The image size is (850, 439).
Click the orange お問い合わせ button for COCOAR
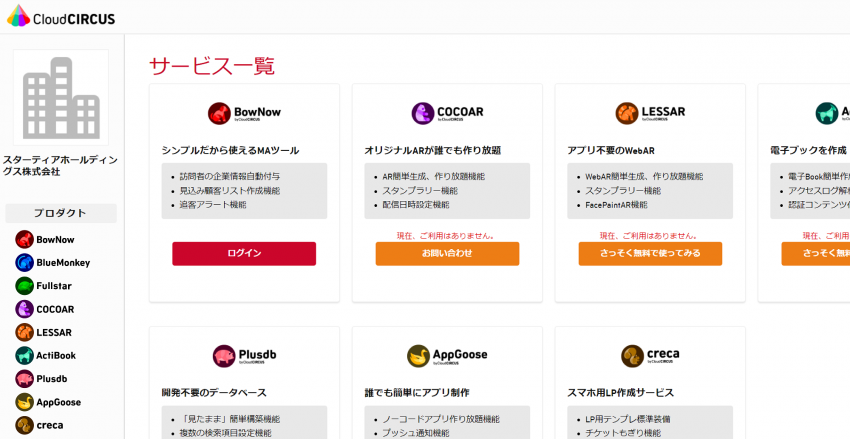pyautogui.click(x=447, y=254)
